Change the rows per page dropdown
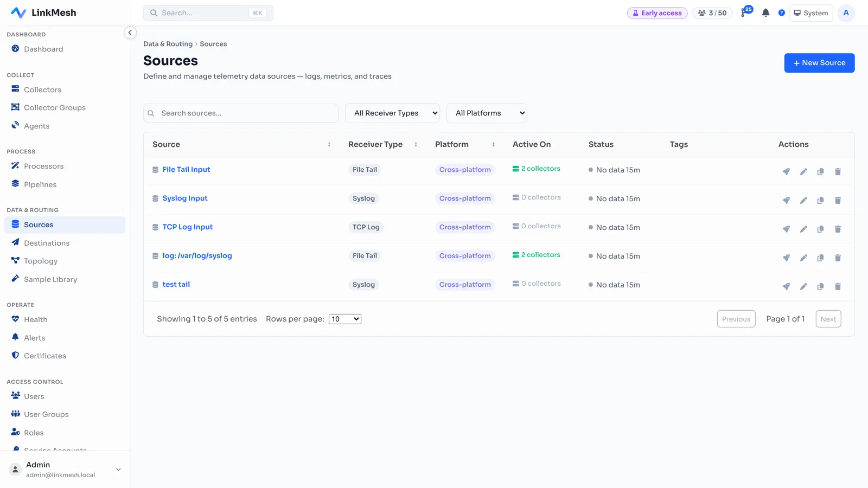The width and height of the screenshot is (868, 488). [x=345, y=319]
